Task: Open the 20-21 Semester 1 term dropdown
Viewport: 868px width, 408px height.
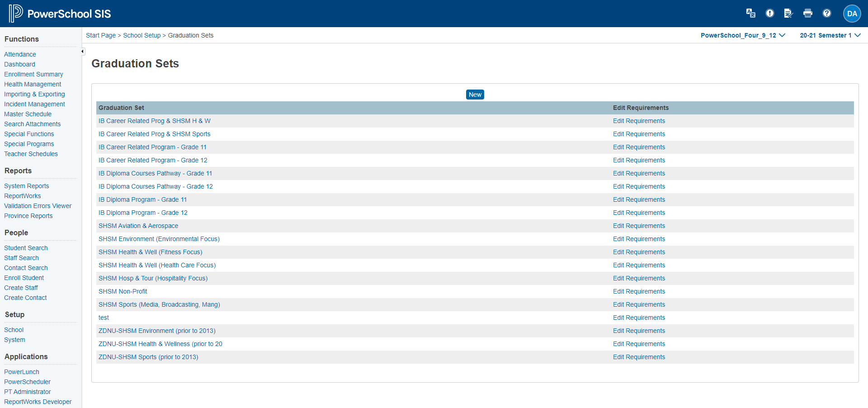Action: 830,35
